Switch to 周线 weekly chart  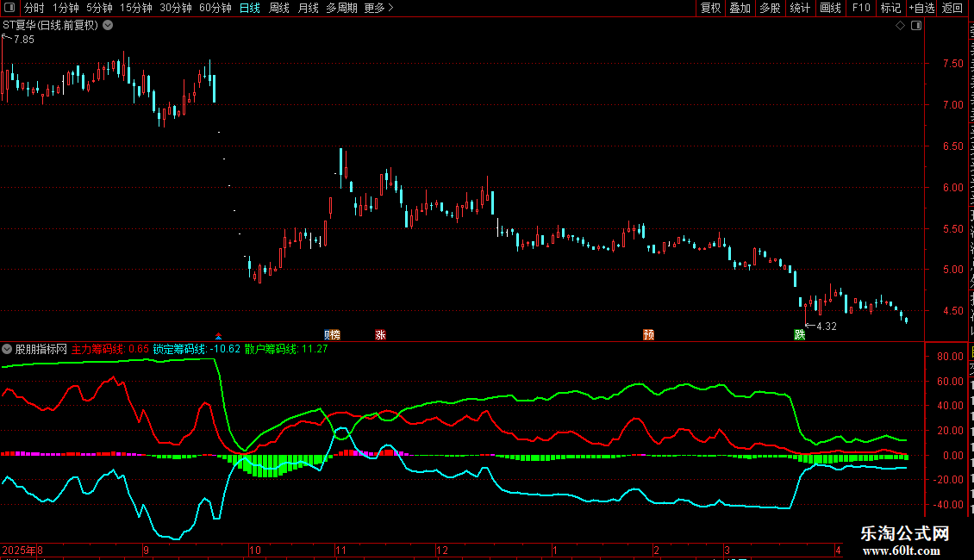pyautogui.click(x=279, y=8)
